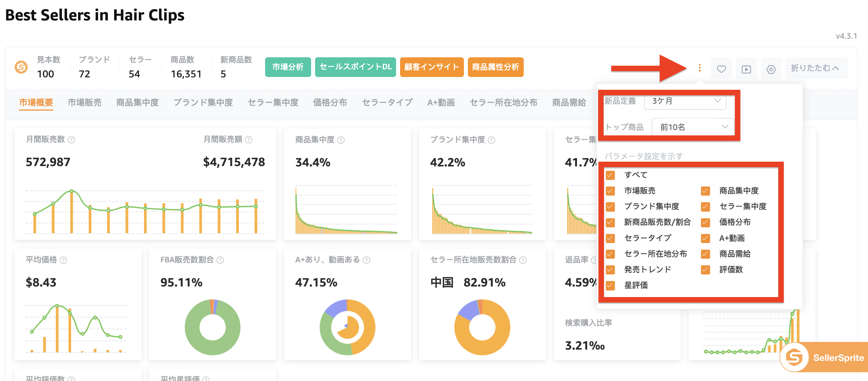868x381 pixels.
Task: Open the video tutorial play icon
Action: 746,69
